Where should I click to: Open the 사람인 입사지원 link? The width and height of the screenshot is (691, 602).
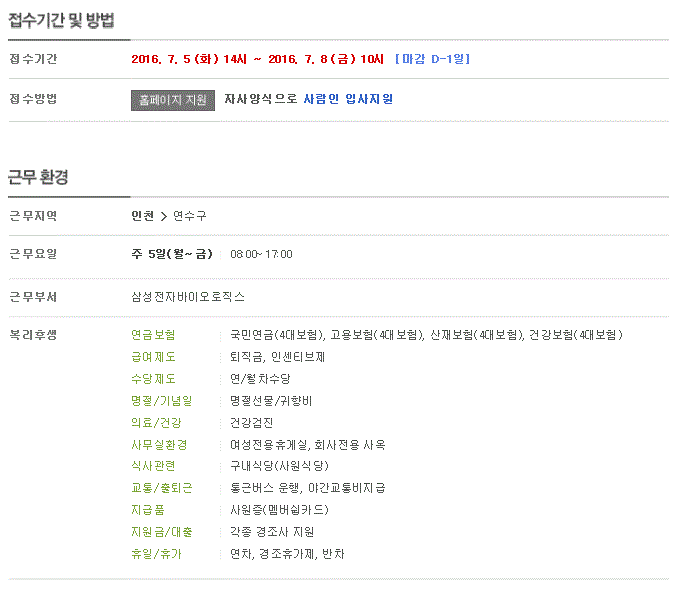(348, 99)
